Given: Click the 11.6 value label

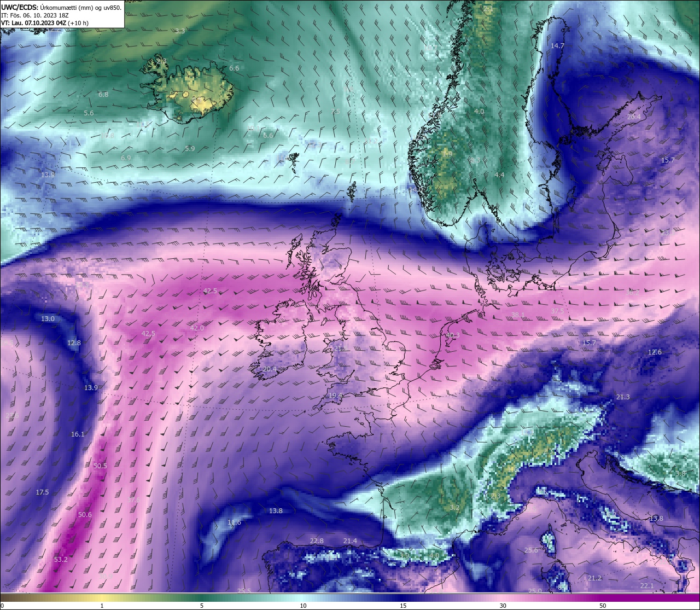Looking at the screenshot, I should (234, 523).
